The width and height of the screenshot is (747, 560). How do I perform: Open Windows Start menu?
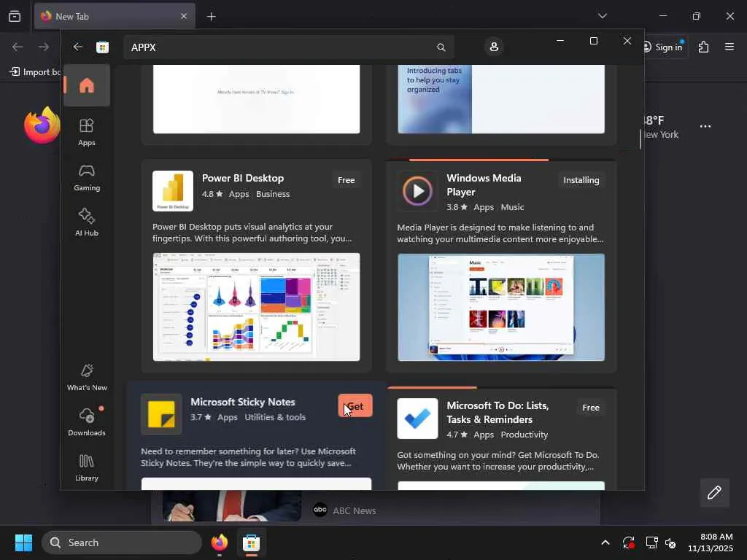(23, 542)
